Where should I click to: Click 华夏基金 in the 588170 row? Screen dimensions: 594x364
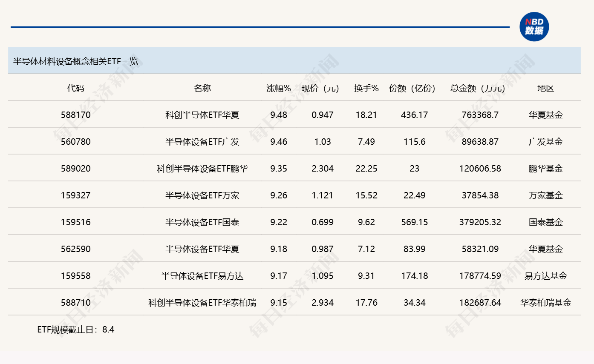pyautogui.click(x=546, y=115)
